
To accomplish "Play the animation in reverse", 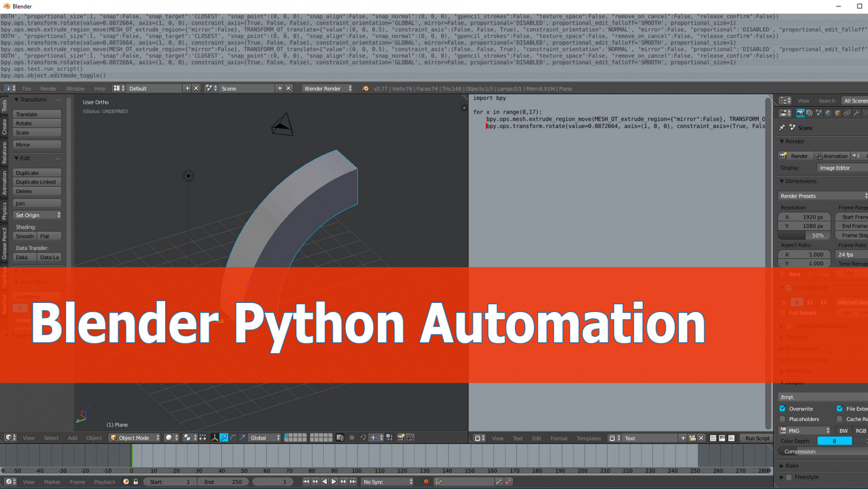I will (324, 482).
